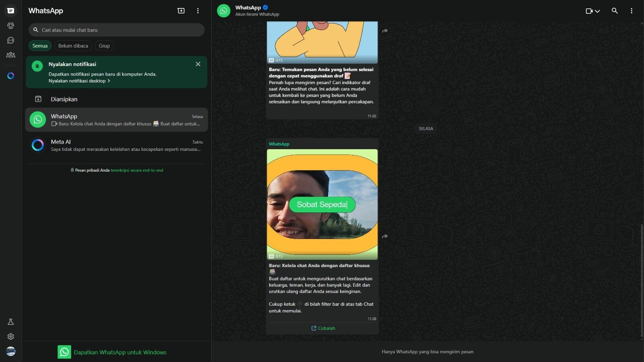Viewport: 644px width, 362px height.
Task: Open WhatsApp profile avatar in chat header
Action: (x=224, y=11)
